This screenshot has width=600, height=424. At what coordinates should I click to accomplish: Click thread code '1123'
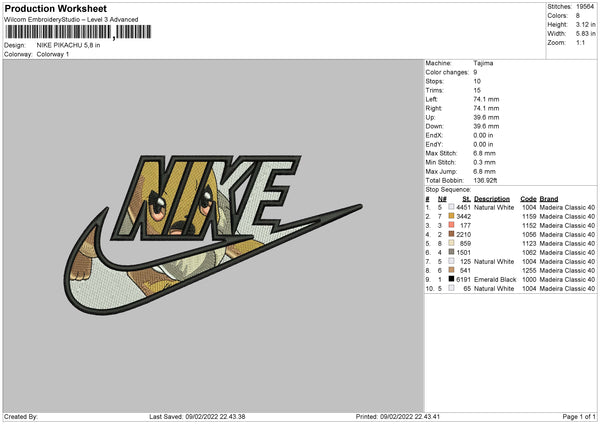(x=529, y=243)
